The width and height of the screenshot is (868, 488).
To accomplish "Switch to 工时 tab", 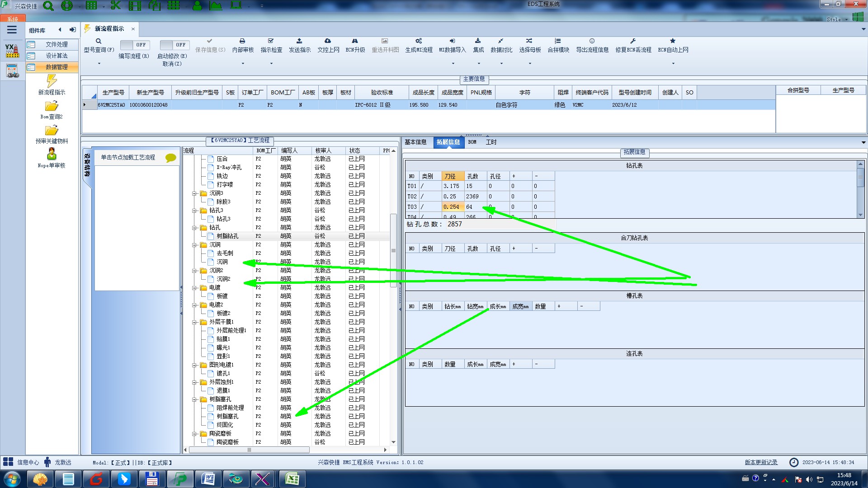I will [491, 142].
